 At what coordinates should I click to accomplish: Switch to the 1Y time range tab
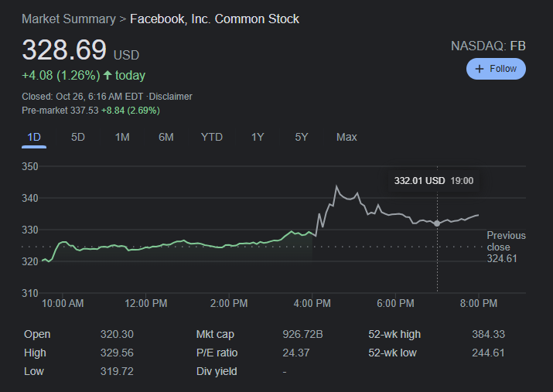click(x=258, y=137)
